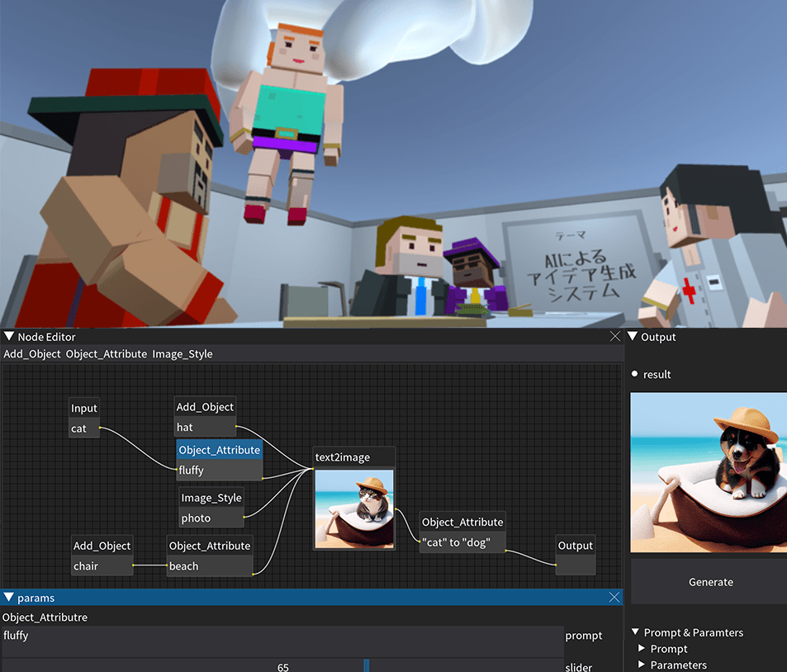Close the Node Editor panel
The image size is (787, 672).
pyautogui.click(x=614, y=337)
